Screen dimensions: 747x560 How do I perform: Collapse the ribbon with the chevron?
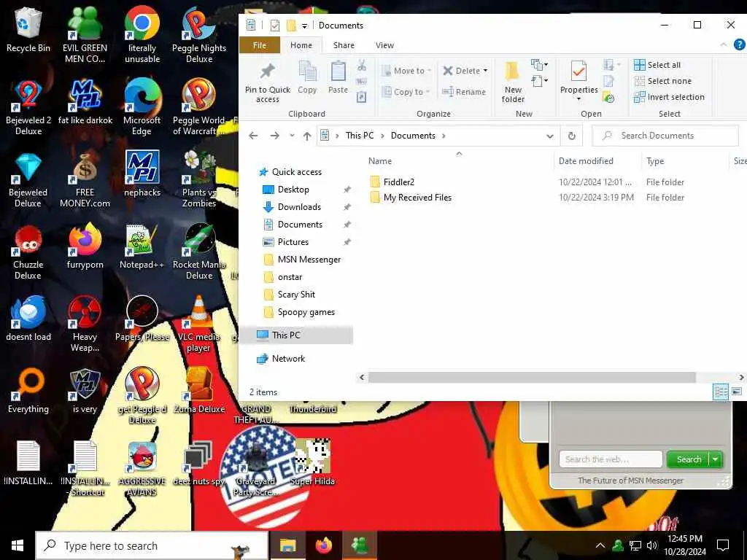(724, 44)
